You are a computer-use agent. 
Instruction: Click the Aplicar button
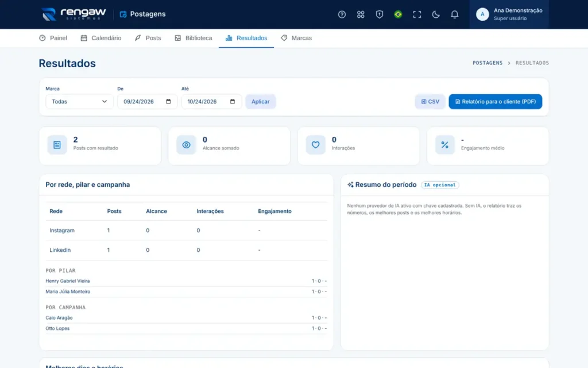coord(261,101)
